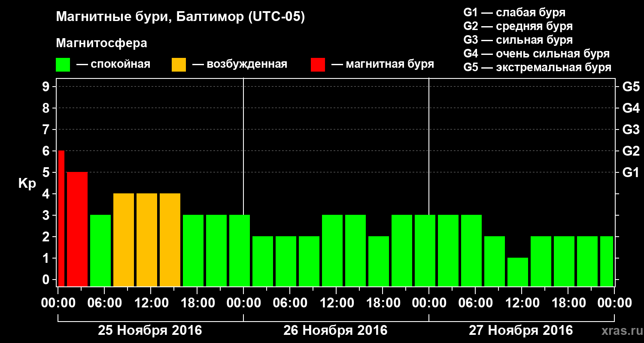Viewport: 644px width, 343px height.
Task: Click the 'G2 — средняя буря' legend line
Action: click(518, 26)
